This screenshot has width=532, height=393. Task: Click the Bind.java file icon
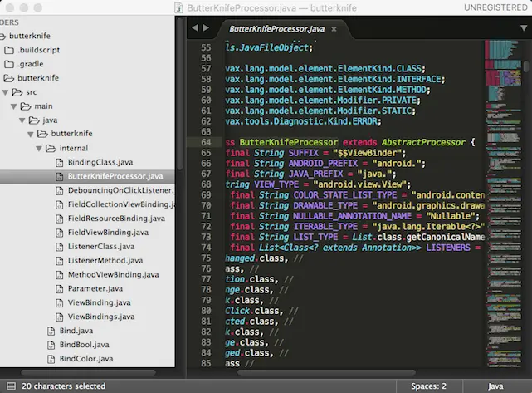pyautogui.click(x=51, y=331)
